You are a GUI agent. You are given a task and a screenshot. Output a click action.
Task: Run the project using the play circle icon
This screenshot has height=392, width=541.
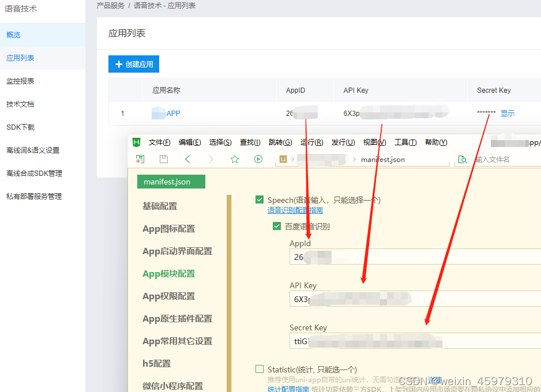click(258, 160)
